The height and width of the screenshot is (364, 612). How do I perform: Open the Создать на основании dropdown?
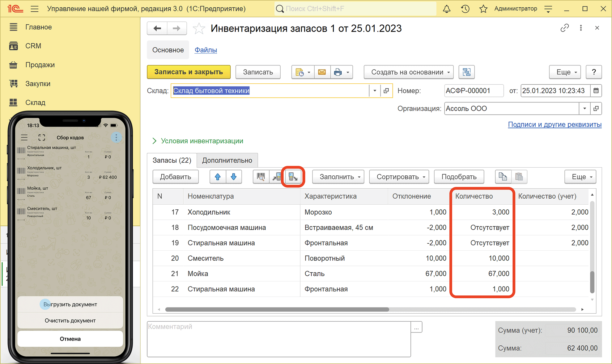409,72
